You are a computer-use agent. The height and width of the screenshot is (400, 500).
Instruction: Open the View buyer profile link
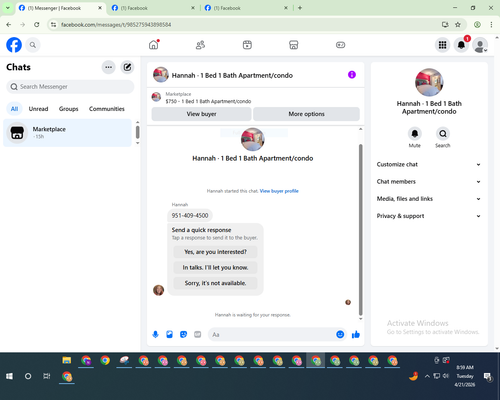tap(279, 191)
